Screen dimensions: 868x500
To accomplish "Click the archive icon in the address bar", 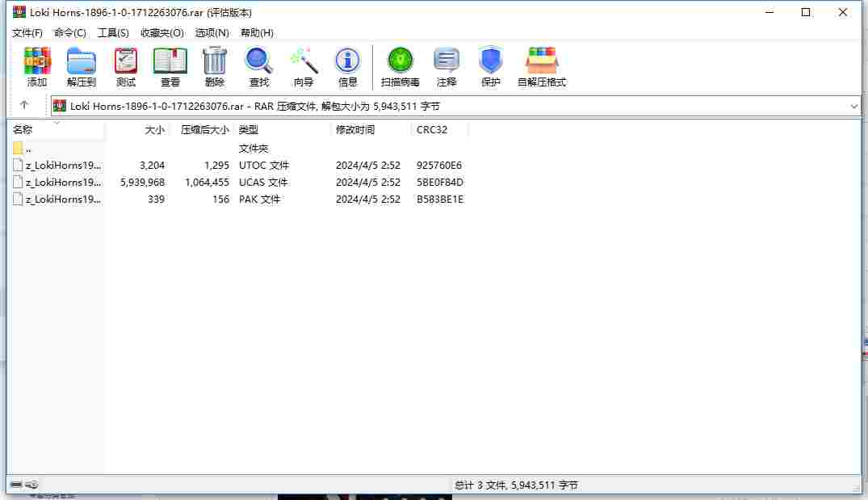I will pyautogui.click(x=60, y=106).
